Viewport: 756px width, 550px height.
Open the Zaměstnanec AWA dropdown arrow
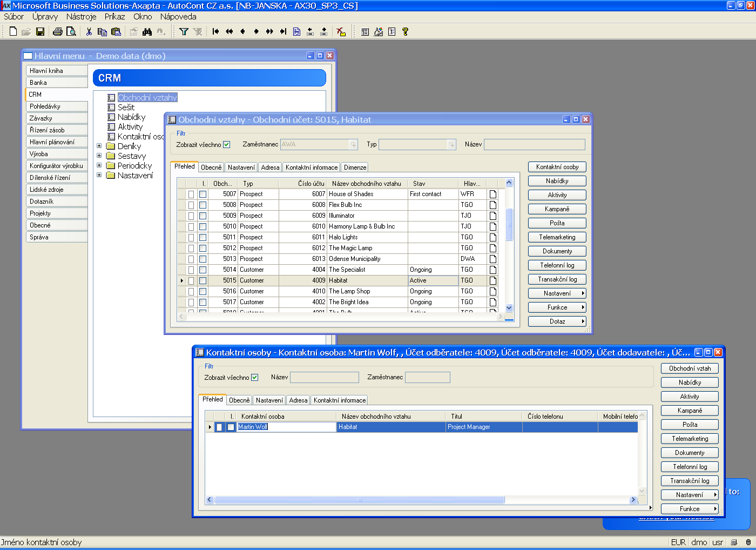pos(353,144)
